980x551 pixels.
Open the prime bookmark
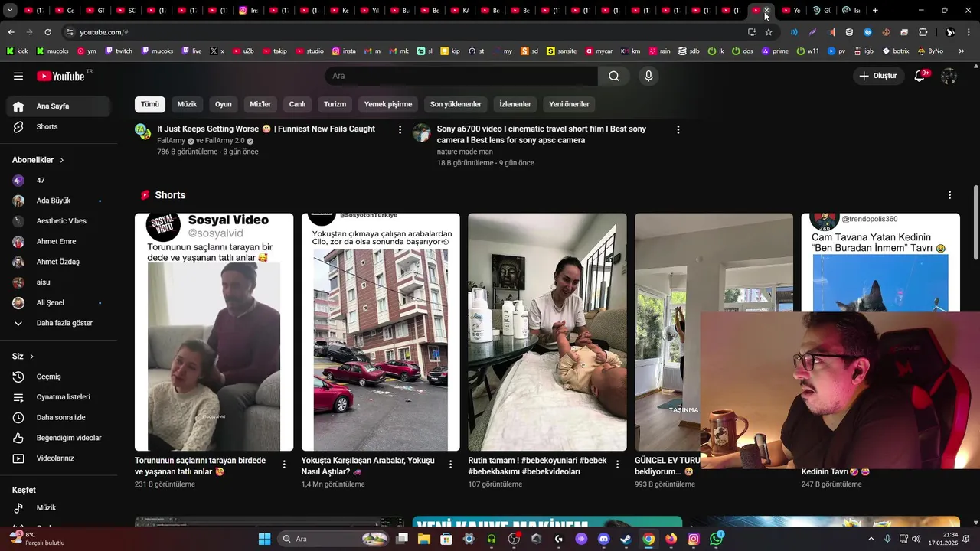pyautogui.click(x=775, y=51)
